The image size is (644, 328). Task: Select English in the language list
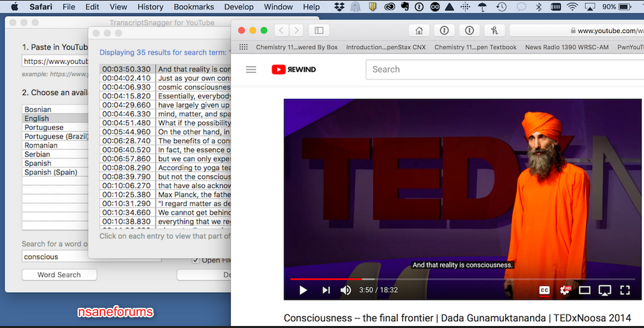coord(55,119)
